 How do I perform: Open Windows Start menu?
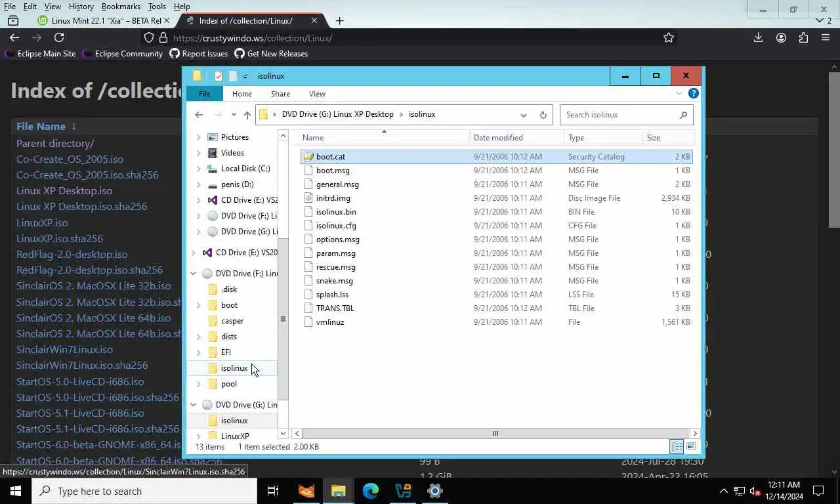point(16,491)
